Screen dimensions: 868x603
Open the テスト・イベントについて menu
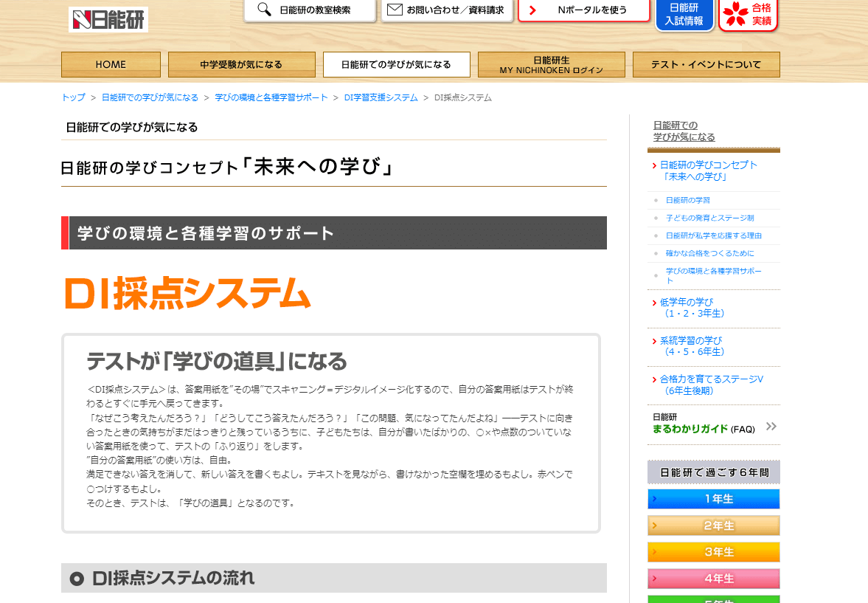coord(706,64)
